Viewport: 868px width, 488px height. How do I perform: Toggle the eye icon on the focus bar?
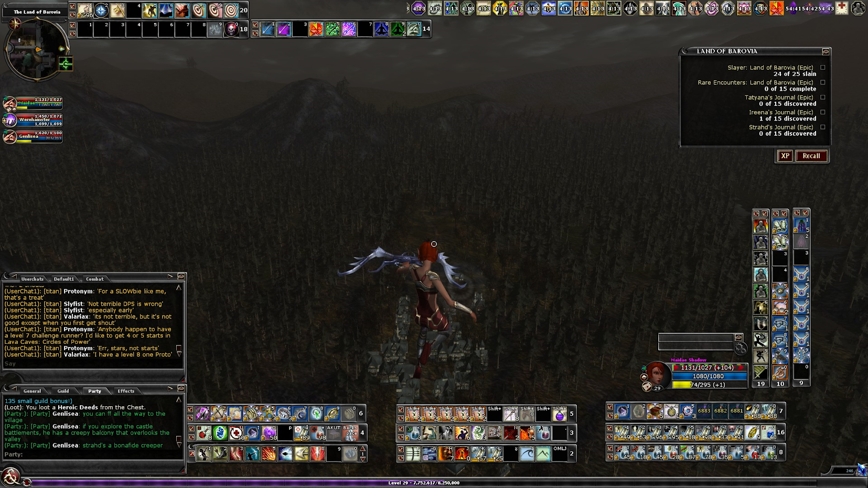[738, 337]
